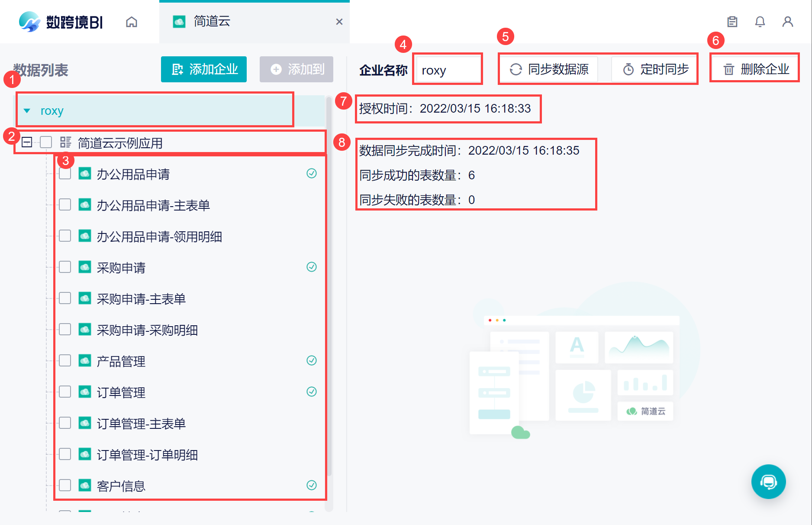The image size is (812, 525).
Task: Check the 简道云示例应用 checkbox
Action: [46, 142]
